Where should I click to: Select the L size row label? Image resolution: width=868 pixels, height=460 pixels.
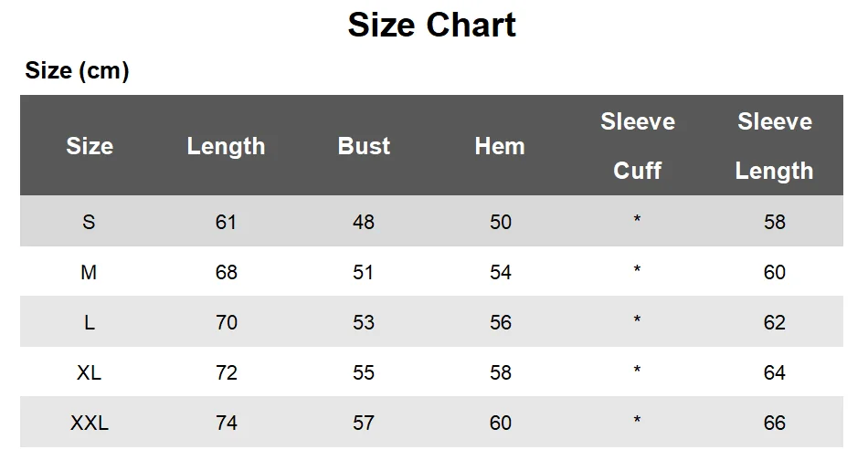point(89,322)
